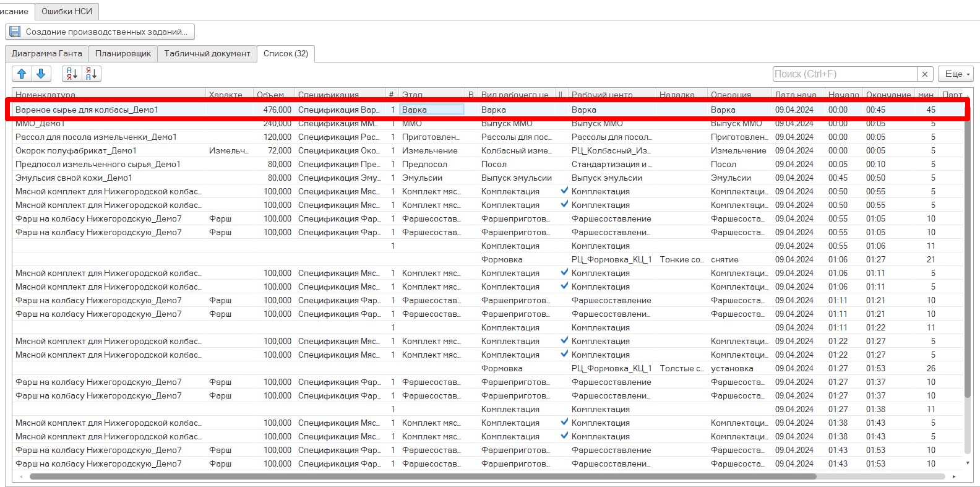Click the horizontal scrollbar right arrow
This screenshot has width=980, height=487.
(954, 476)
